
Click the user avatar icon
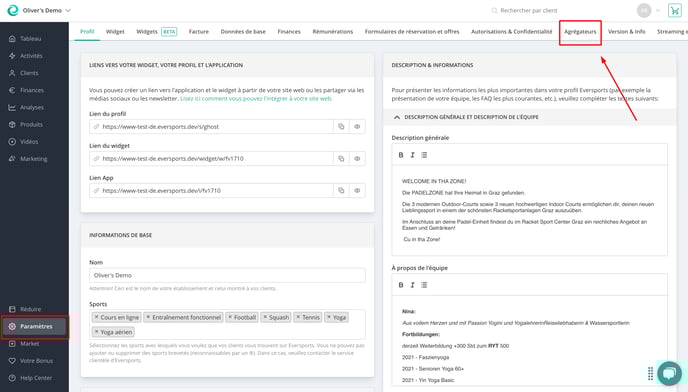(644, 11)
